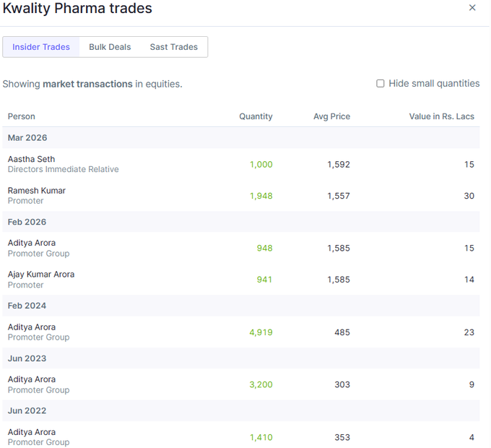The image size is (491, 448).
Task: Click the Mar 2026 group header
Action: (x=27, y=138)
